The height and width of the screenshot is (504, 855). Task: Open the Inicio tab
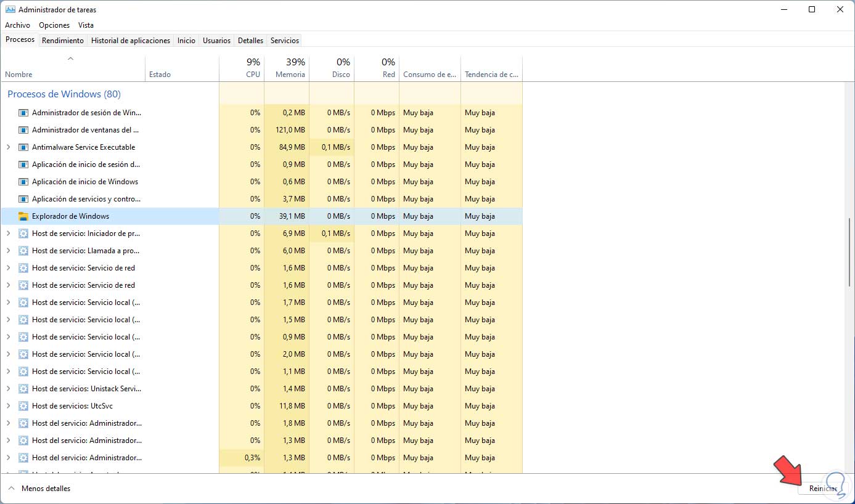186,41
